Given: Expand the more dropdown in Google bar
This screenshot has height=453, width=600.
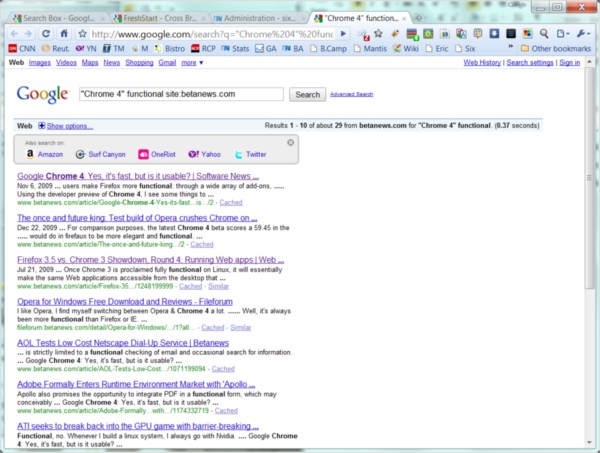Looking at the screenshot, I should pos(192,63).
